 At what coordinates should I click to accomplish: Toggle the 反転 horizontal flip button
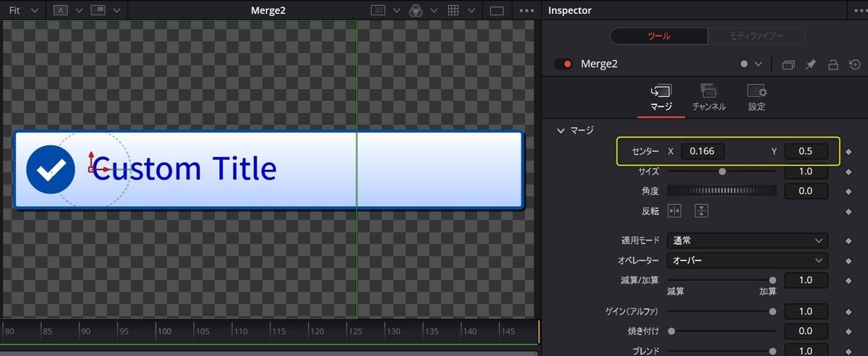pos(674,211)
